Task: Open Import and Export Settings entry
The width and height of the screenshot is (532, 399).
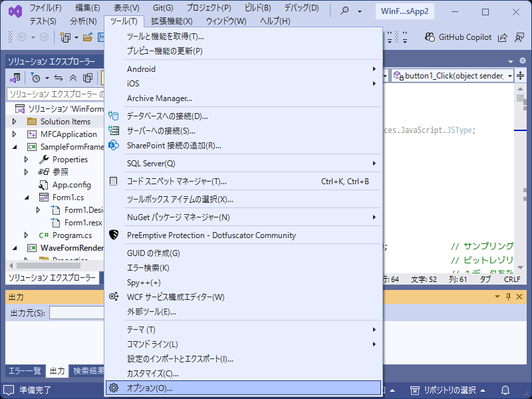Action: 243,358
